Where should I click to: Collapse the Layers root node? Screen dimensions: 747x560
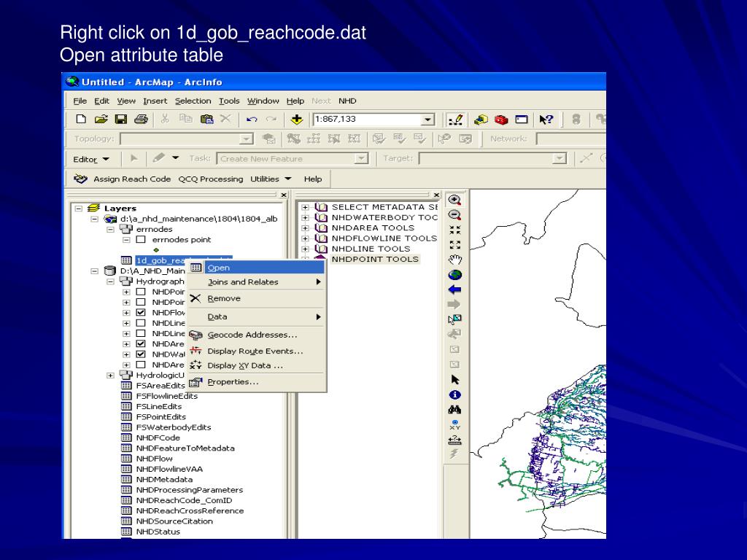tap(79, 209)
